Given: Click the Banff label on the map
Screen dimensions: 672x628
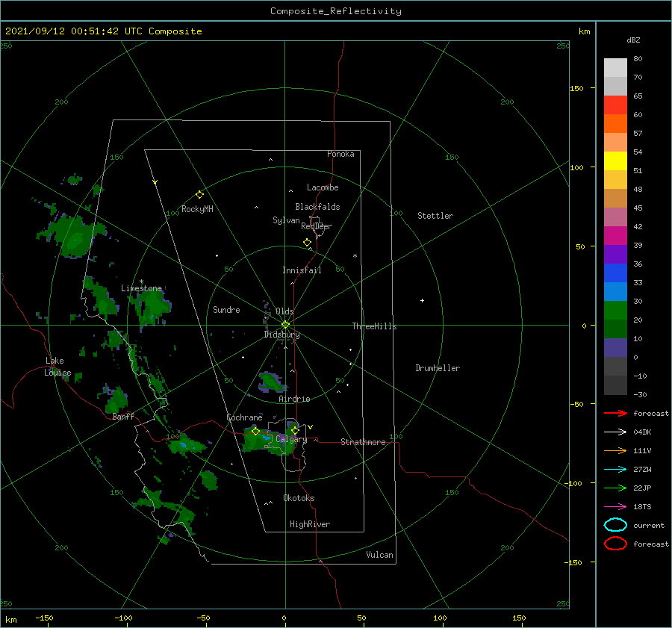Looking at the screenshot, I should coord(123,416).
